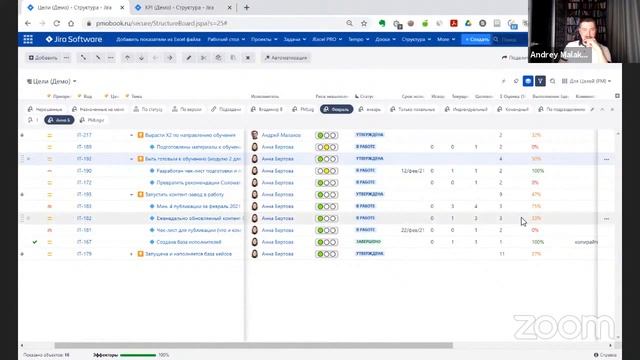
Task: Click the pencil edit icon in toolbar
Action: coord(189,58)
